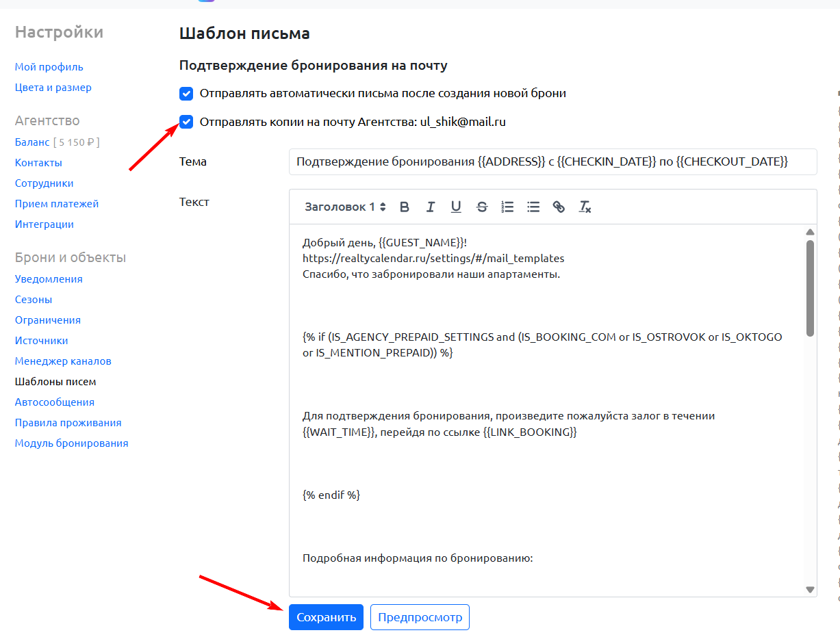840x637 pixels.
Task: Open Сезоны in the sidebar
Action: point(34,300)
